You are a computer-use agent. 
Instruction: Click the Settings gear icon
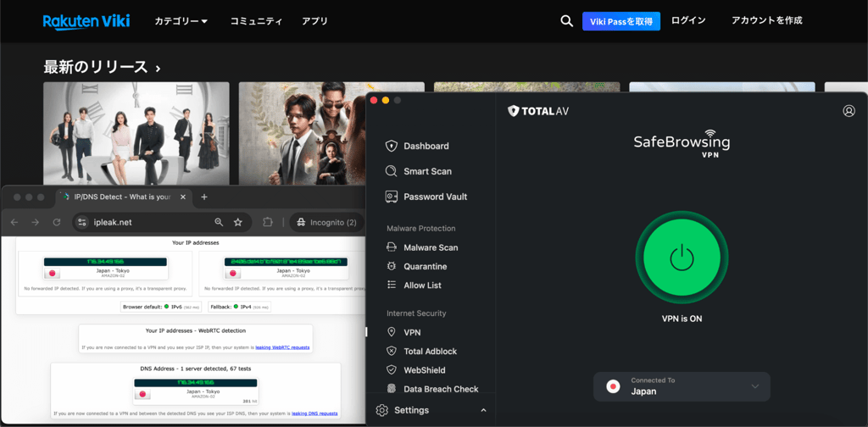click(381, 410)
